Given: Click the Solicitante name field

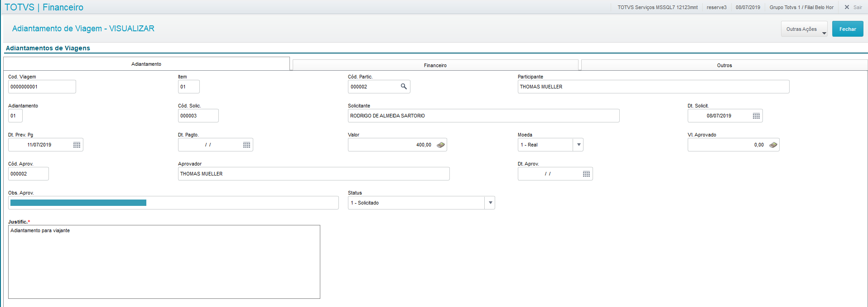Looking at the screenshot, I should click(483, 116).
